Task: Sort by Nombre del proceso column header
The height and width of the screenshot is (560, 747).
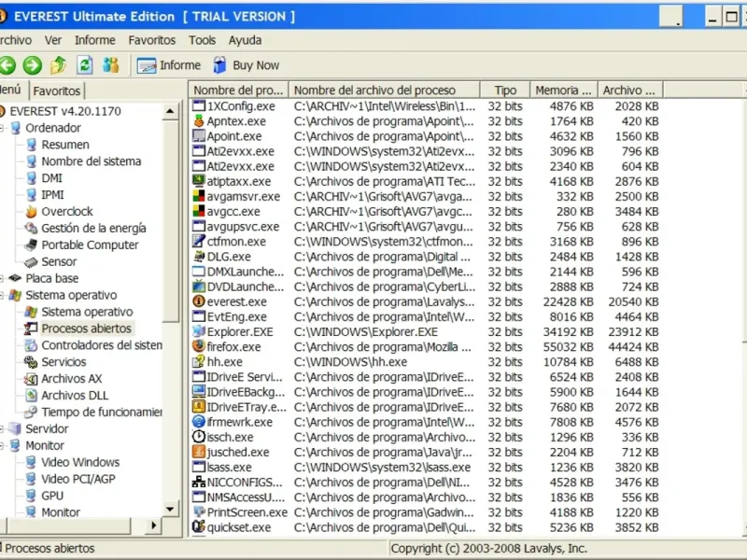Action: tap(239, 90)
